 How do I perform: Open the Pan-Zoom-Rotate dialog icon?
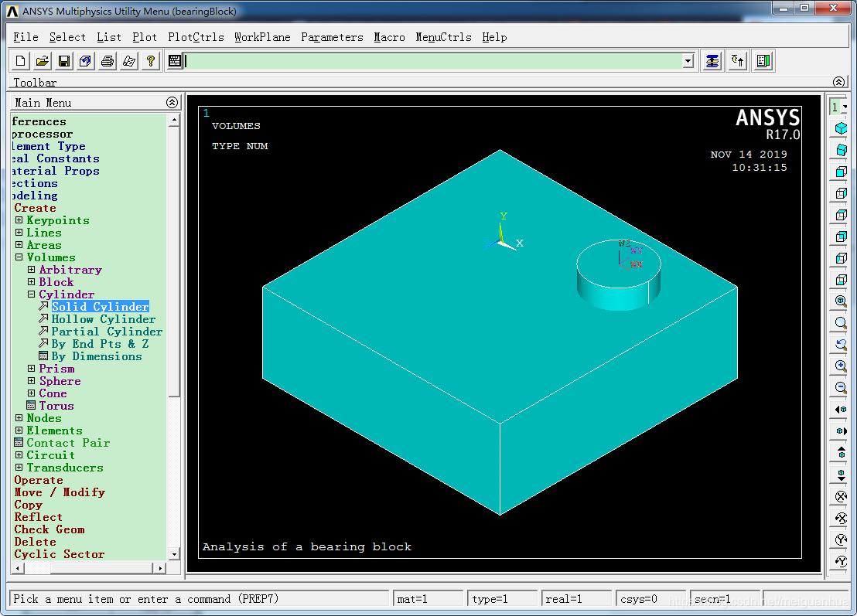[85, 61]
